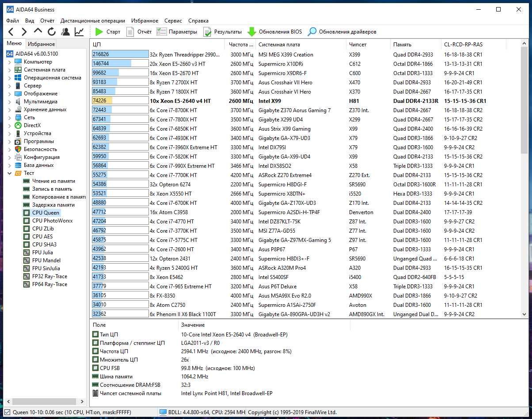The height and width of the screenshot is (419, 532).
Task: Open the Отчёт toolbar button
Action: point(139,32)
